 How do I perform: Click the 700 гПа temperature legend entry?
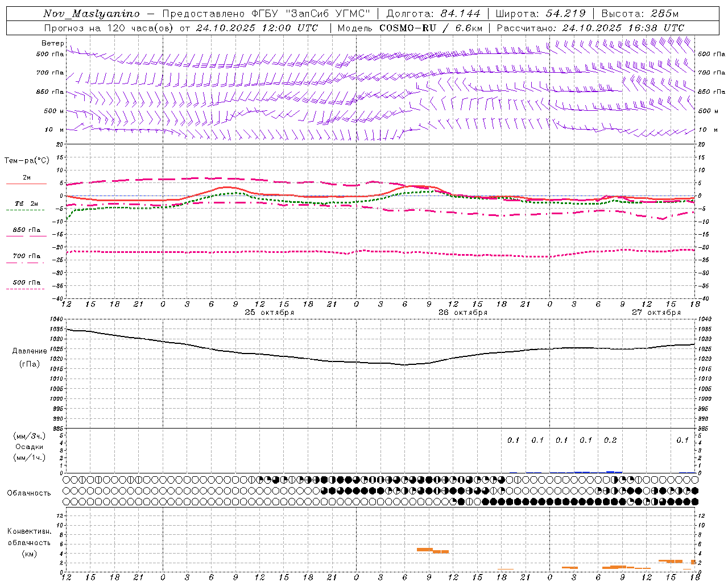[x=26, y=256]
